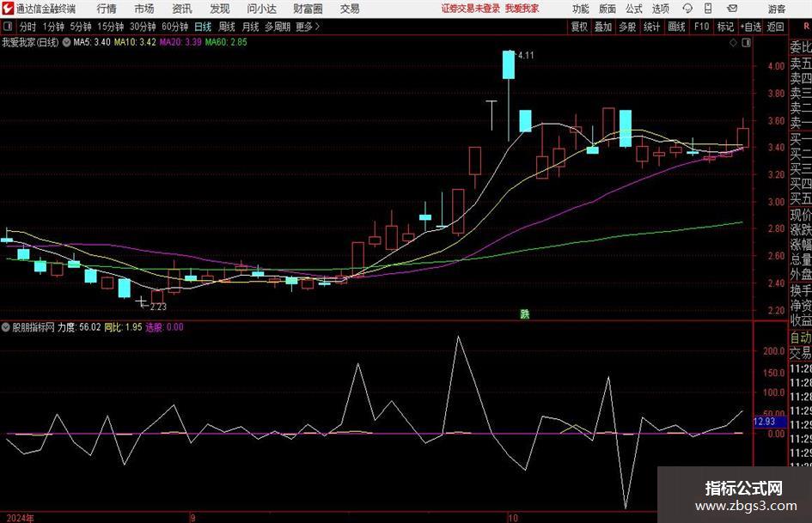Viewport: 812px width, 523px height.
Task: Switch to the 分时 period tab
Action: [27, 27]
